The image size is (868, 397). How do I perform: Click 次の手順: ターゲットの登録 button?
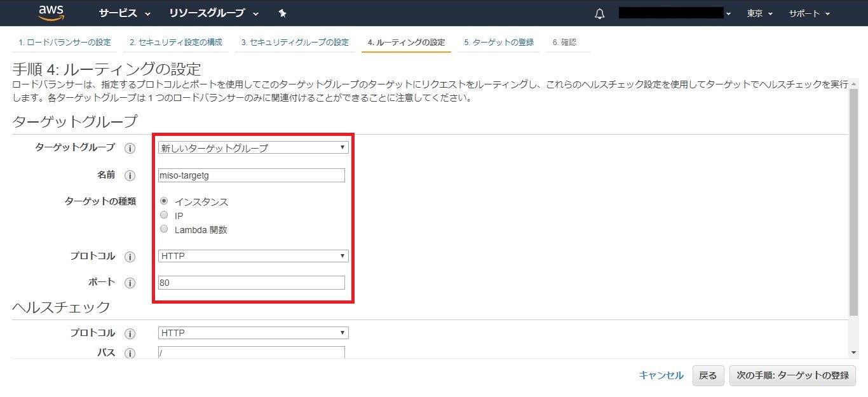(792, 375)
